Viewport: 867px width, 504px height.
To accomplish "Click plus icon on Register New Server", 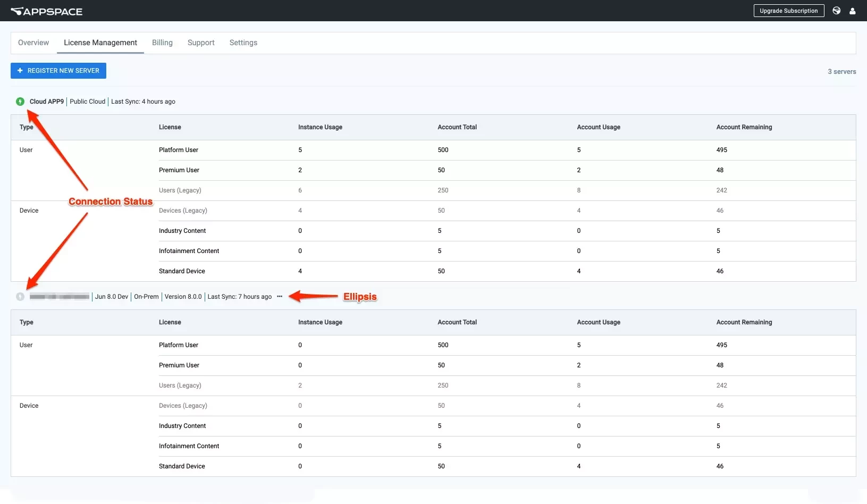I will click(x=20, y=71).
